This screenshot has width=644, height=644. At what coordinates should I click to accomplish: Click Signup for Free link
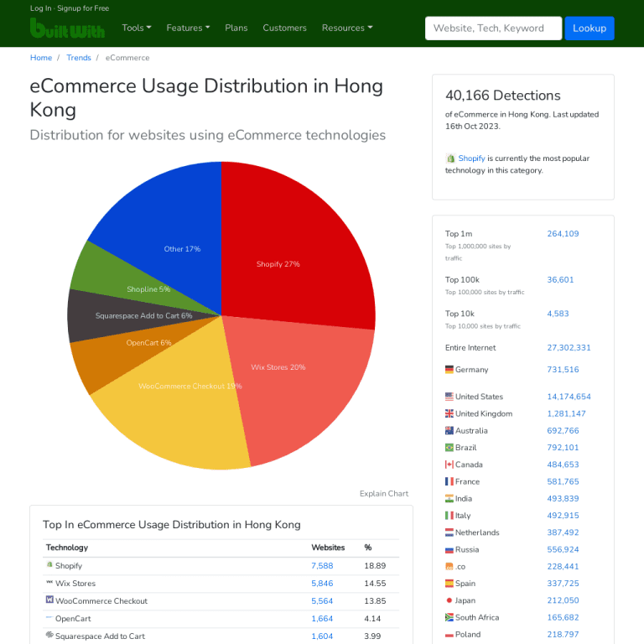[x=83, y=8]
